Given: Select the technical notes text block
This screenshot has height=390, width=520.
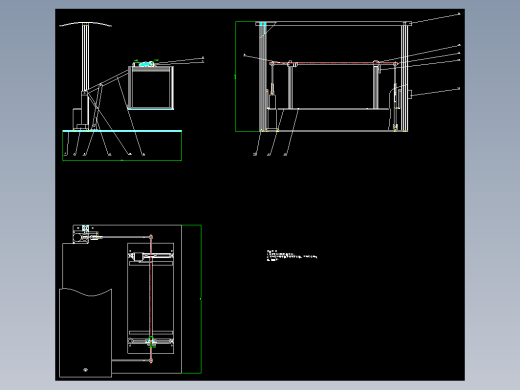Looking at the screenshot, I should coord(292,255).
